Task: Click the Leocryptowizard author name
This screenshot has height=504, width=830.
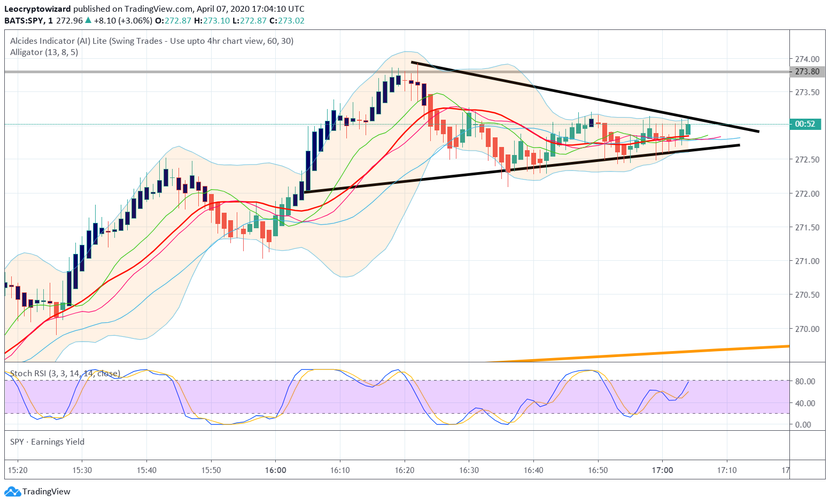Action: (x=37, y=9)
